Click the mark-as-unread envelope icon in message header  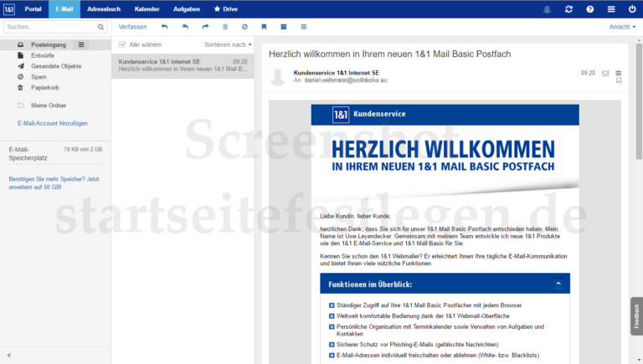(x=605, y=74)
